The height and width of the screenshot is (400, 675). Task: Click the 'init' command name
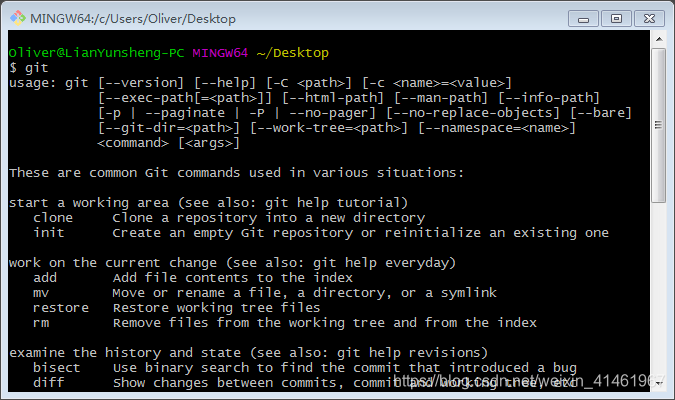(49, 233)
